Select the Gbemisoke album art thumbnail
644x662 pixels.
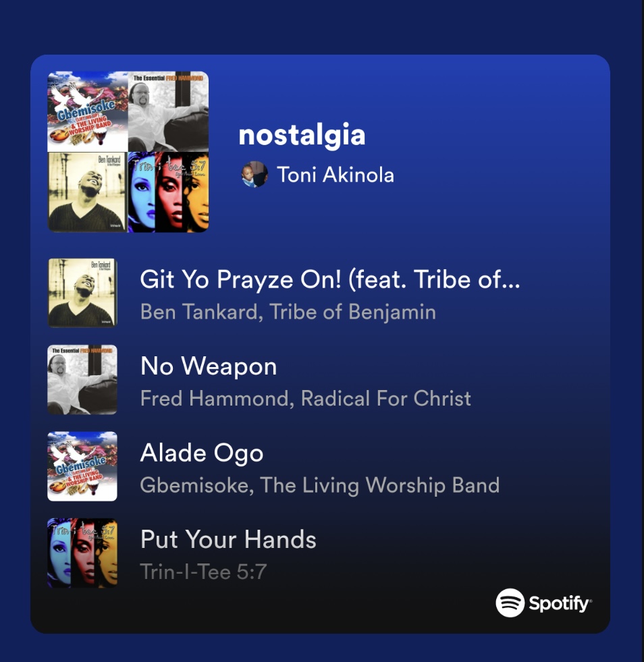click(82, 466)
